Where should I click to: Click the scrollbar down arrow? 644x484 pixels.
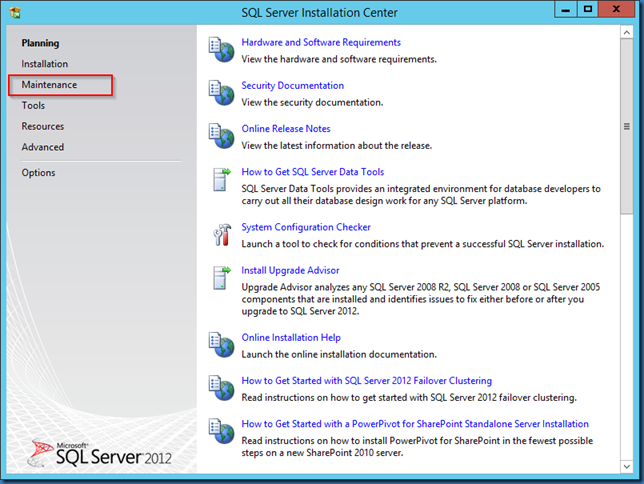click(x=626, y=466)
